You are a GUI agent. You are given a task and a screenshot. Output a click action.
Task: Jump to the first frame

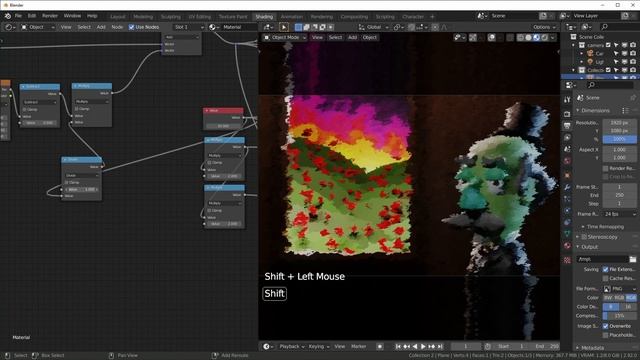398,347
